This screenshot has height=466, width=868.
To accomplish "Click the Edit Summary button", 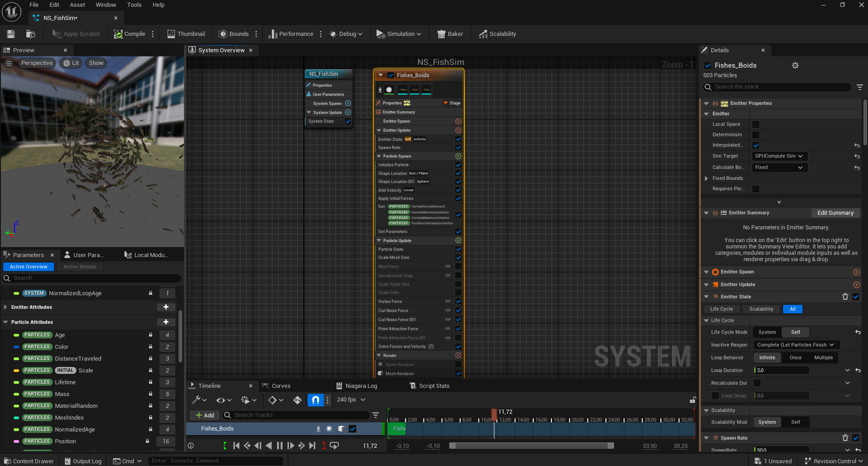I will coord(835,213).
